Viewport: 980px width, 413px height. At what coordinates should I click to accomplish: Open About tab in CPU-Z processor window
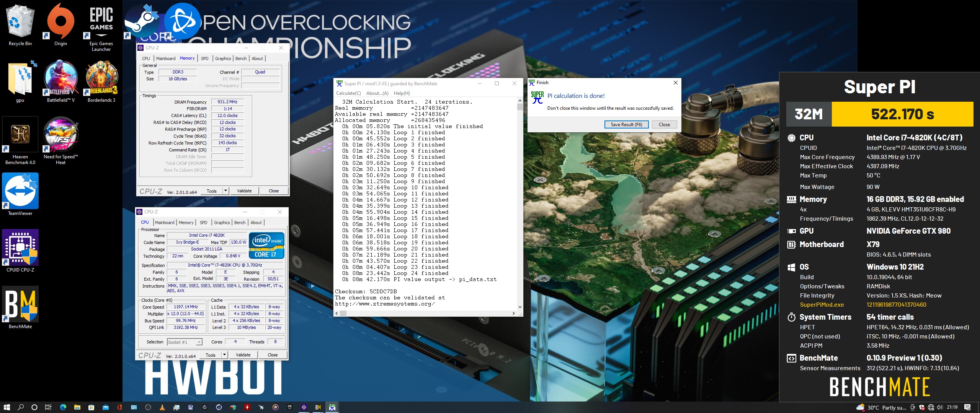click(x=256, y=223)
